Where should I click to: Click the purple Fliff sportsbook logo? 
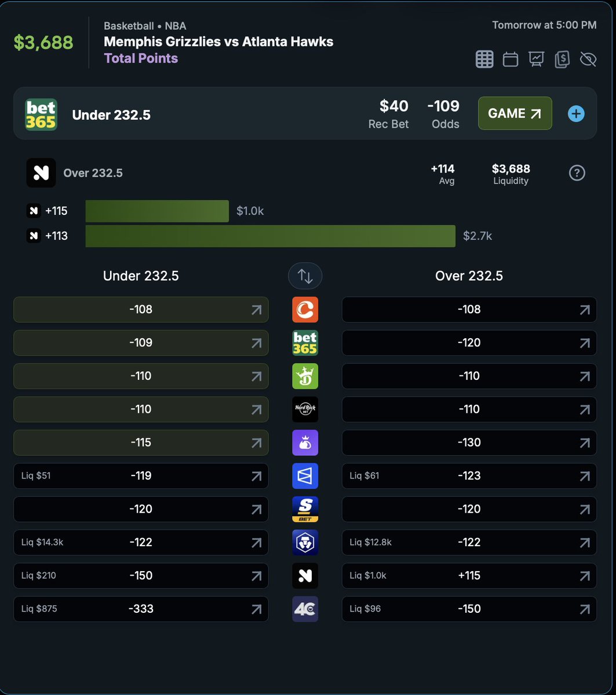point(305,443)
